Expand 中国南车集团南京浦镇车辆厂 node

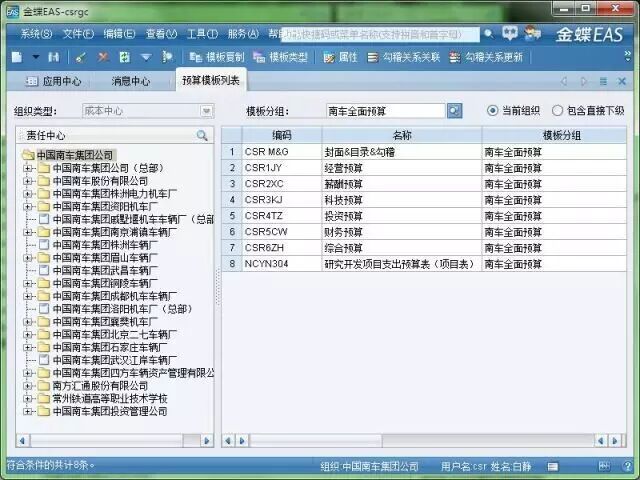click(x=28, y=232)
